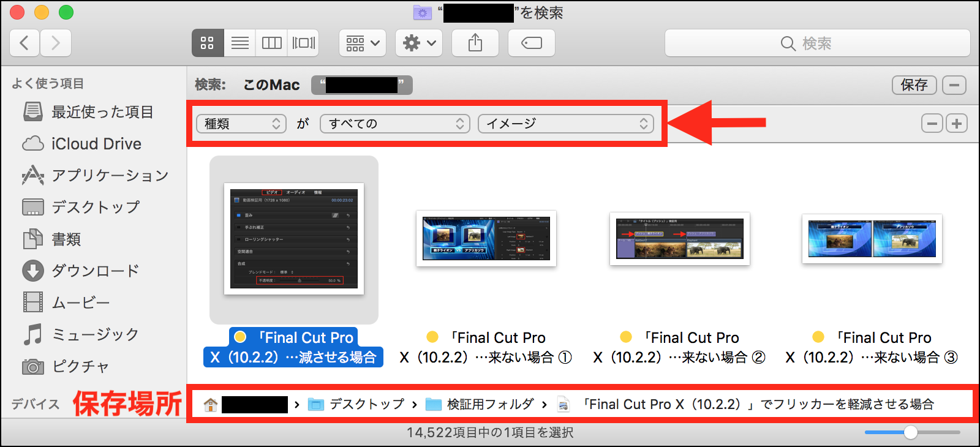Click the sidebar デスクトップ folder icon
Image resolution: width=980 pixels, height=447 pixels.
(33, 207)
